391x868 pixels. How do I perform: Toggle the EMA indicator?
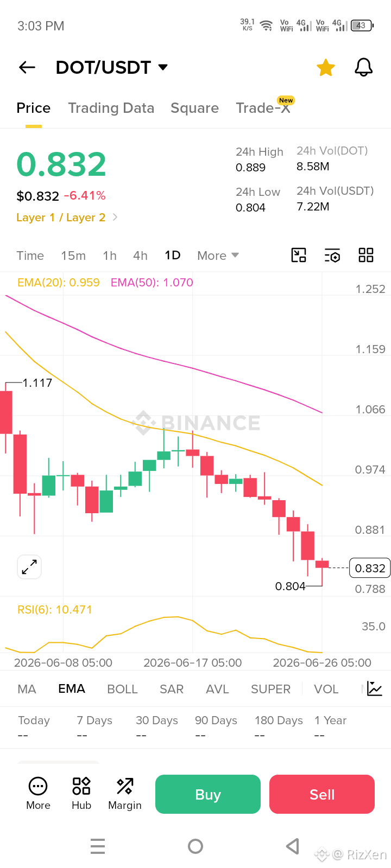click(x=72, y=689)
